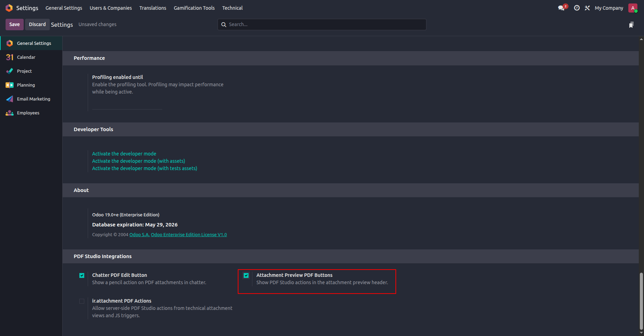Activate the developer mode link
Screen dimensions: 644x336
pyautogui.click(x=124, y=154)
